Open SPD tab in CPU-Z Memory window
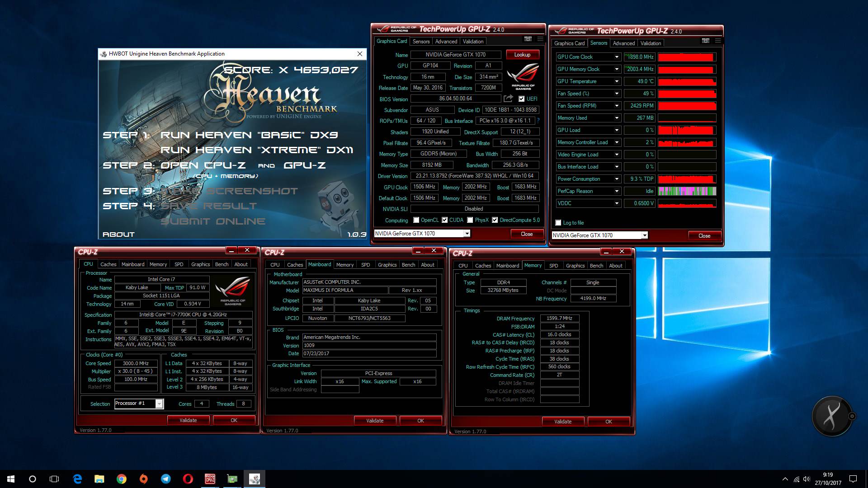868x488 pixels. [553, 266]
